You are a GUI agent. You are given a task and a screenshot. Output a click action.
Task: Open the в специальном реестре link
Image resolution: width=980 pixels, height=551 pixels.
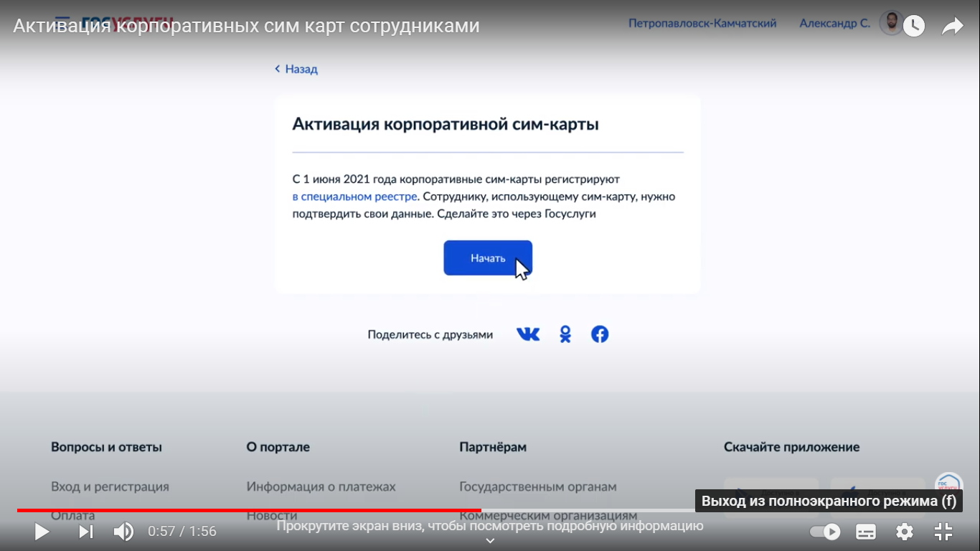pos(354,197)
